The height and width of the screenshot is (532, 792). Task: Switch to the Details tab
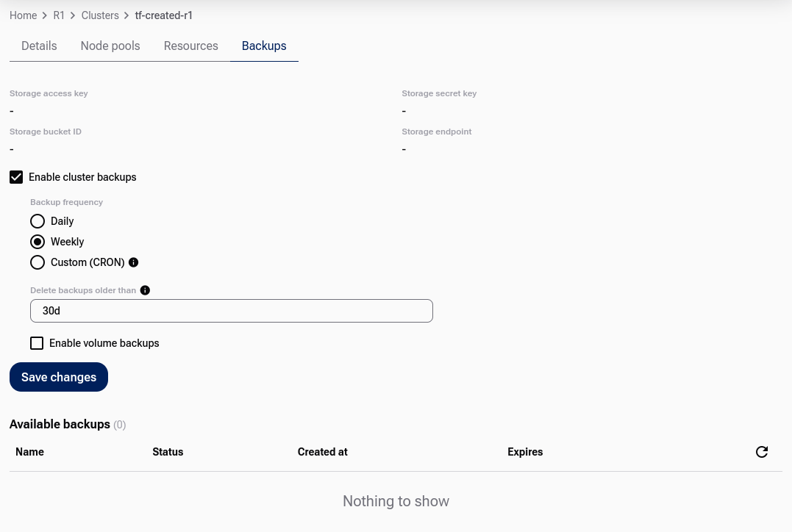pyautogui.click(x=39, y=46)
